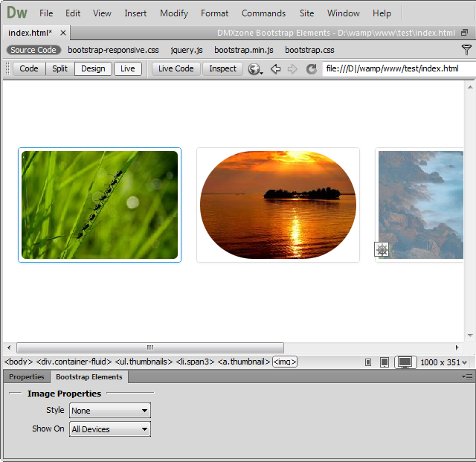Select the <img> tag in tag selector

284,362
